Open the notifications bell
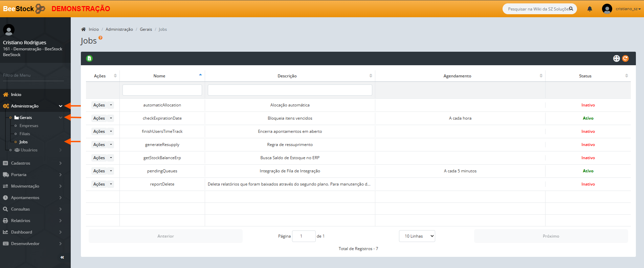The height and width of the screenshot is (268, 644). pyautogui.click(x=590, y=9)
